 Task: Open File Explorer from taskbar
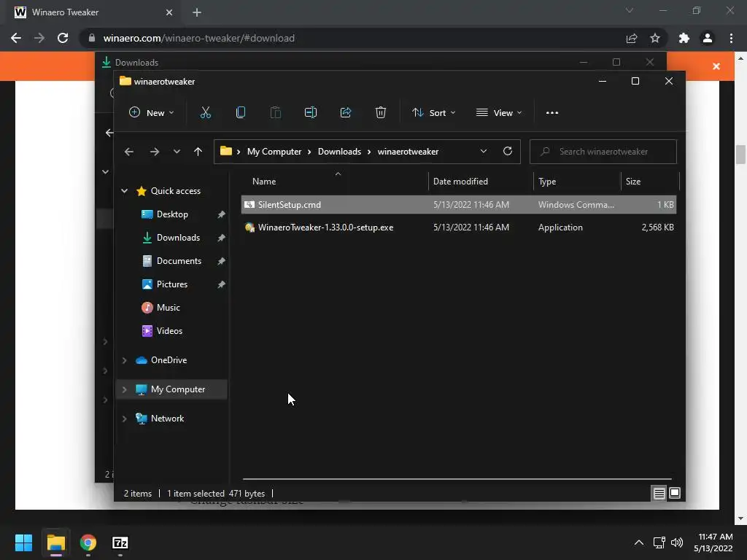(55, 542)
